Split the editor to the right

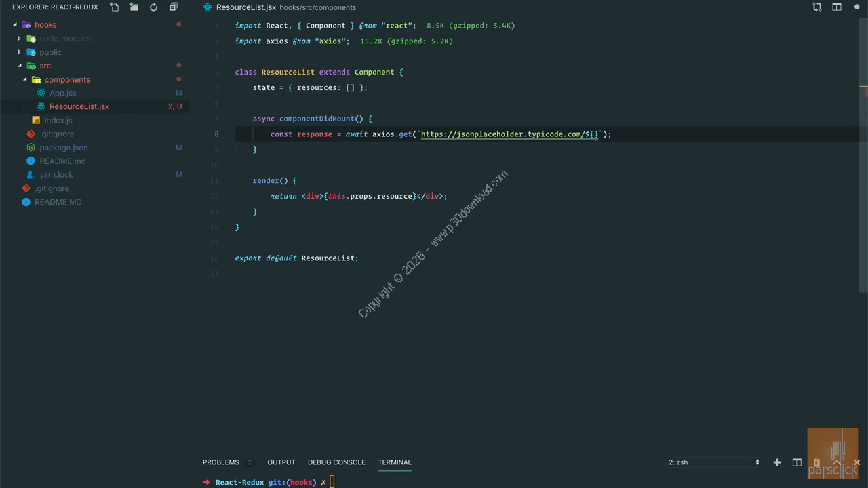pos(837,7)
